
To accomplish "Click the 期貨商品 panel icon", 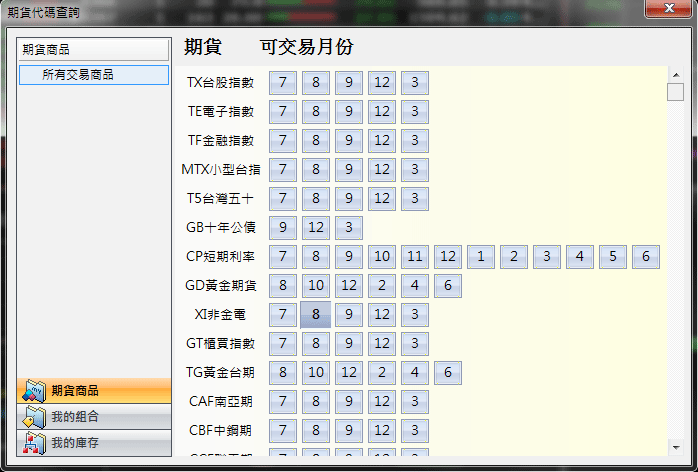I will 35,391.
